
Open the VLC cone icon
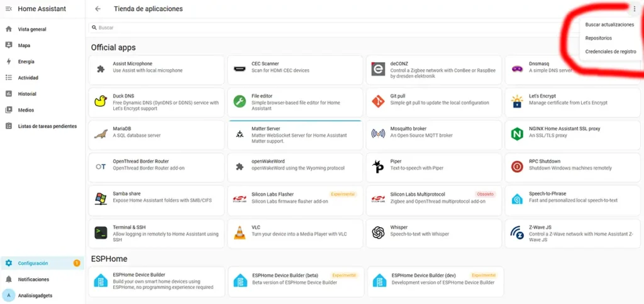coord(239,233)
